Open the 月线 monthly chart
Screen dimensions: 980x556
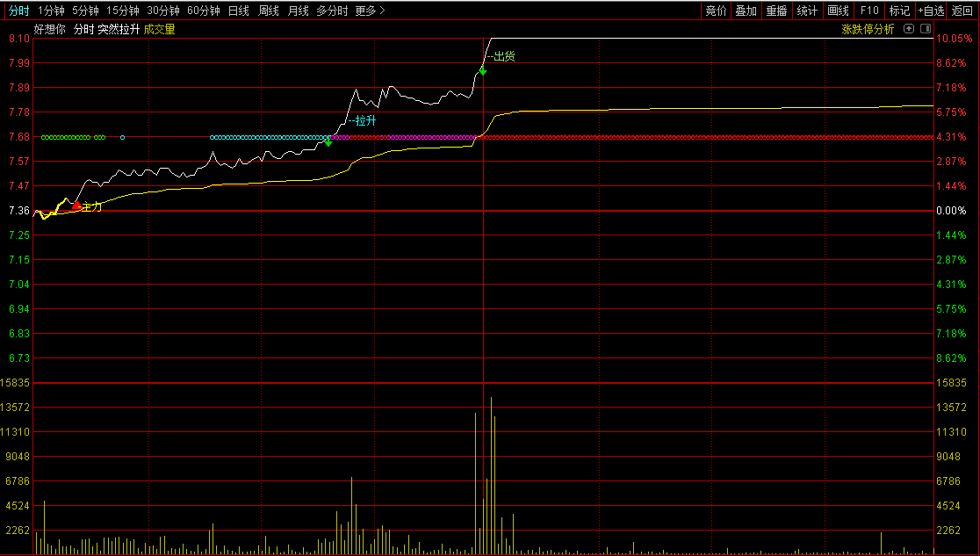[x=298, y=11]
